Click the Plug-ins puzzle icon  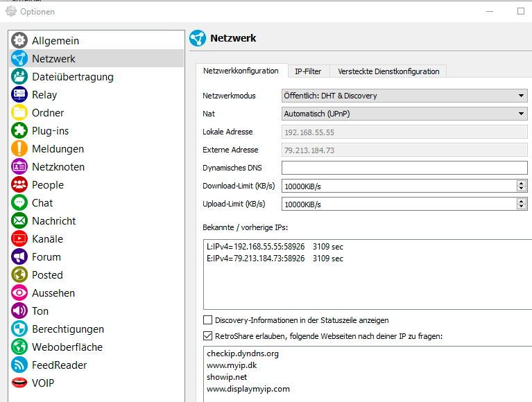pos(19,130)
